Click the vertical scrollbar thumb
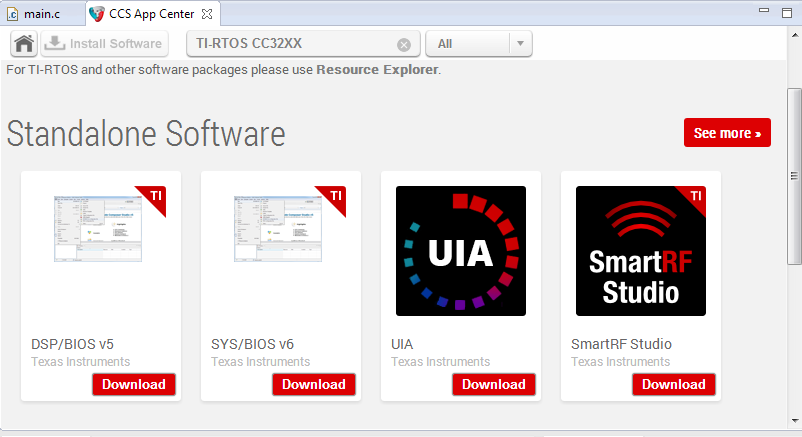The height and width of the screenshot is (437, 802). click(794, 176)
